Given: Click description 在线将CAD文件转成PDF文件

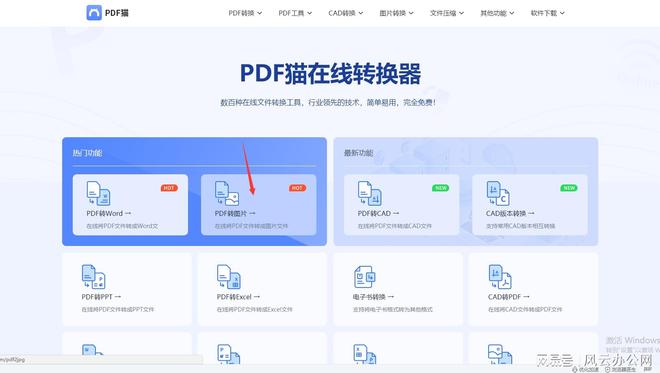Looking at the screenshot, I should point(525,309).
